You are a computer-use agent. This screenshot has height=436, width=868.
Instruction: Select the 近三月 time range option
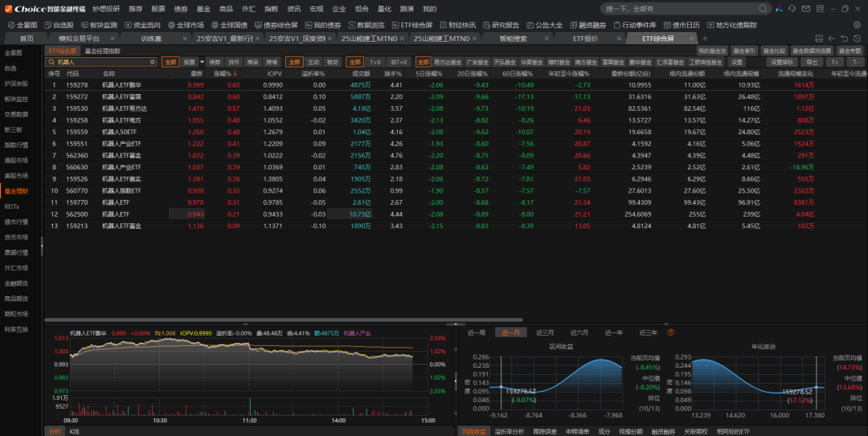(545, 332)
